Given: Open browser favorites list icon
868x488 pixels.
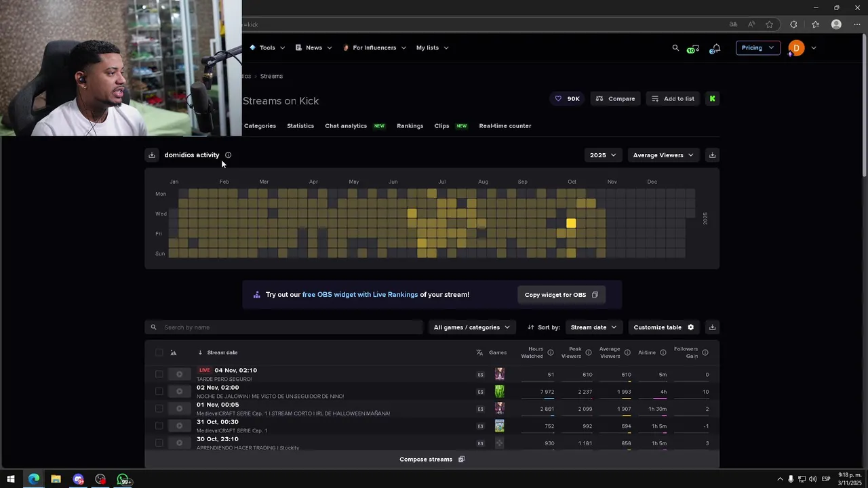Looking at the screenshot, I should pyautogui.click(x=815, y=24).
